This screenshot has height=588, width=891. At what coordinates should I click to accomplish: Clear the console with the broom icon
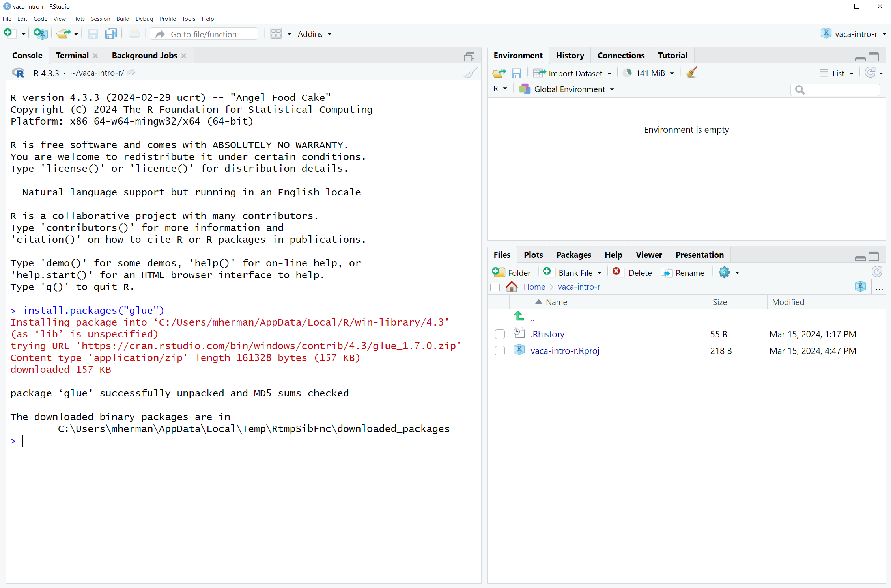point(471,73)
